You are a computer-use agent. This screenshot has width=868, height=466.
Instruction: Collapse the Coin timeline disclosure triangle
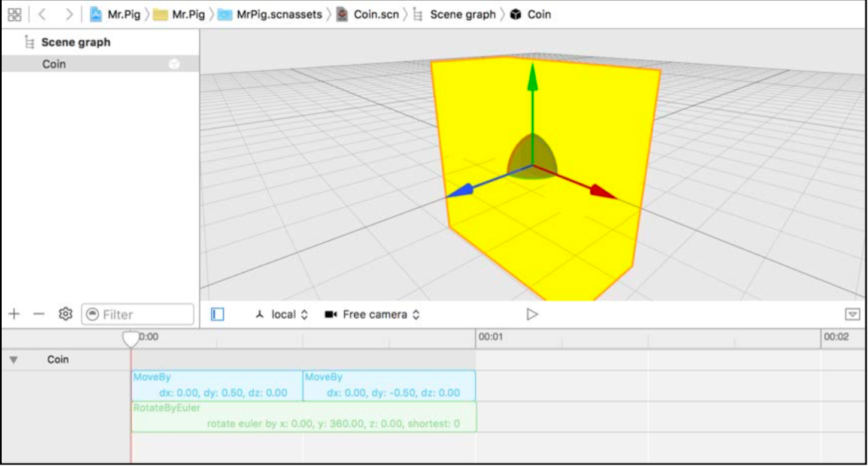[x=14, y=360]
